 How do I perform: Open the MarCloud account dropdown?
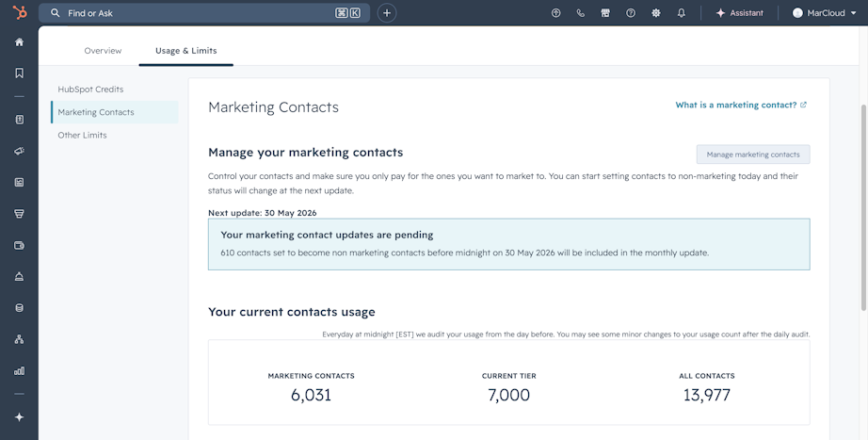click(825, 13)
